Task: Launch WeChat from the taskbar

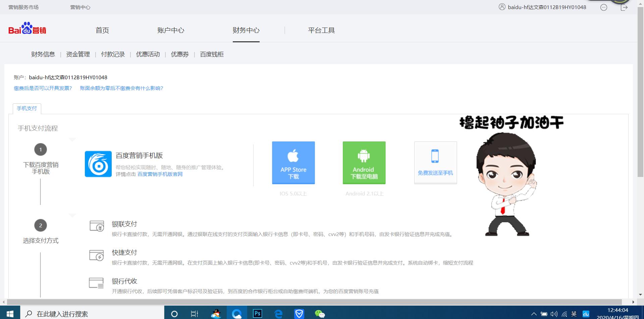Action: tap(320, 314)
